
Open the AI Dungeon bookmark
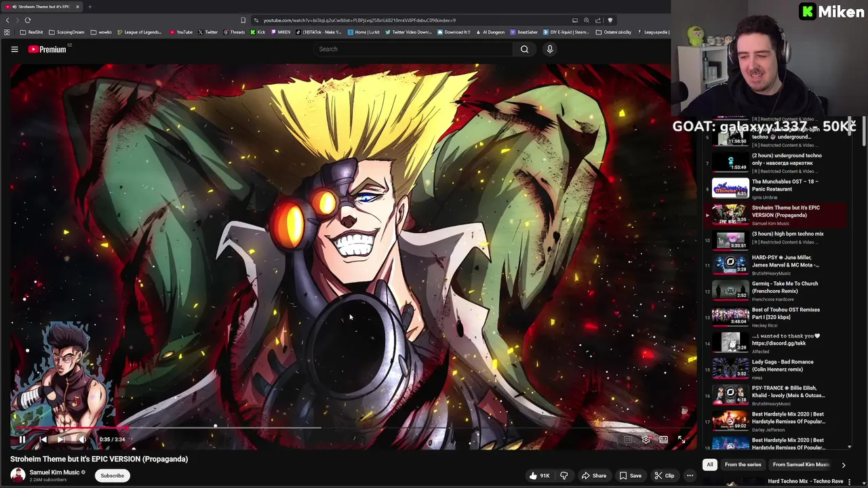[490, 32]
